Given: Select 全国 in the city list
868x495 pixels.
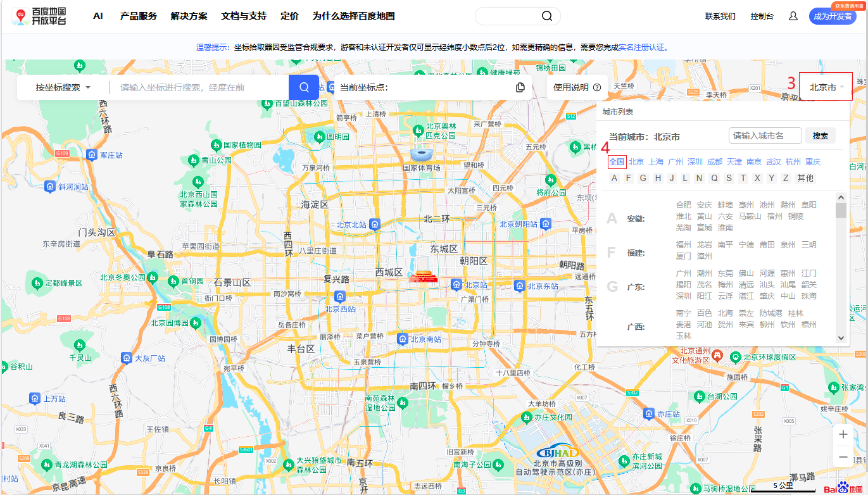Looking at the screenshot, I should (617, 162).
